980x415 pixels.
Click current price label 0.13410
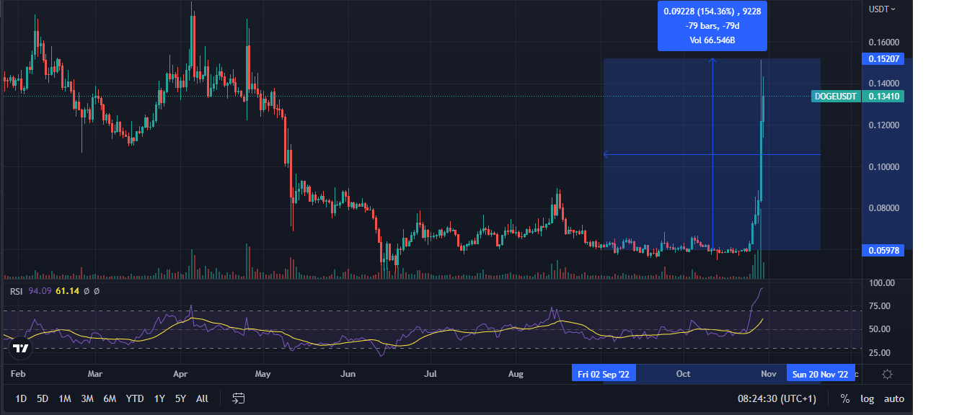click(883, 96)
